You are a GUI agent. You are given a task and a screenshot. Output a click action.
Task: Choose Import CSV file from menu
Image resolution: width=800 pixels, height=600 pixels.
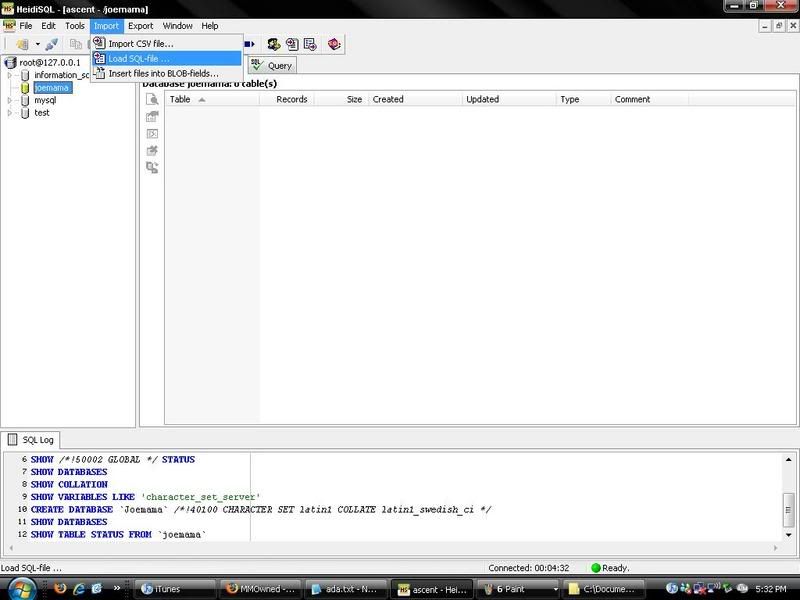click(x=166, y=44)
